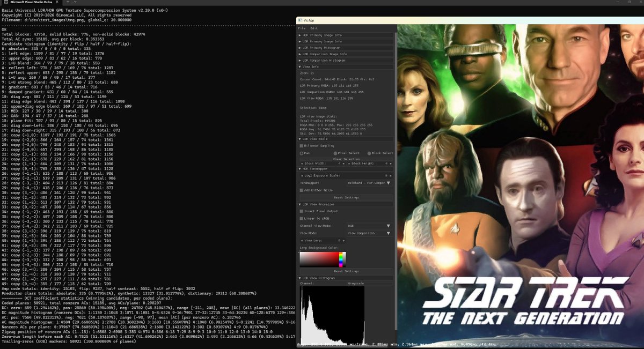Enable the Bilinear Sampling checkbox

(x=301, y=145)
